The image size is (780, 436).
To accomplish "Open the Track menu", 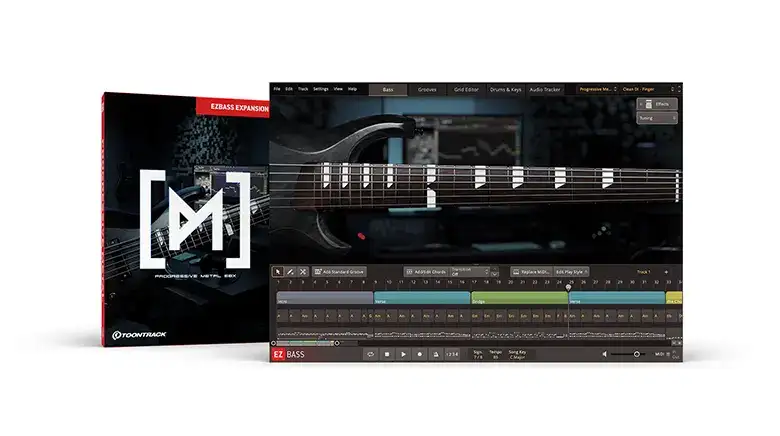I will tap(303, 89).
